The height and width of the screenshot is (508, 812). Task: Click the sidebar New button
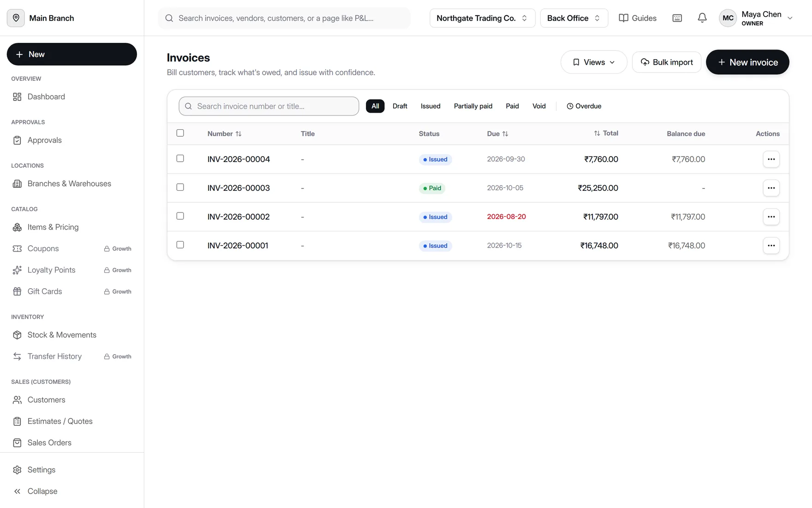(x=72, y=54)
